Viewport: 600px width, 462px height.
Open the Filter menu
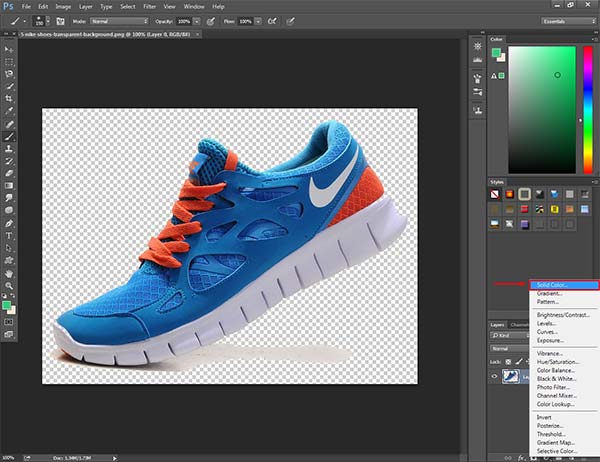tap(149, 7)
